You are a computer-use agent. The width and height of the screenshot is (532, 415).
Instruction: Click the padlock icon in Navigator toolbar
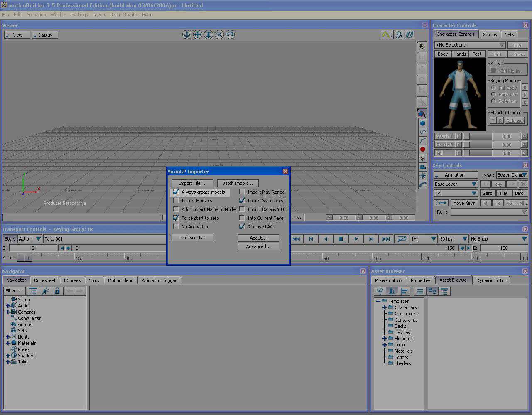tap(57, 291)
